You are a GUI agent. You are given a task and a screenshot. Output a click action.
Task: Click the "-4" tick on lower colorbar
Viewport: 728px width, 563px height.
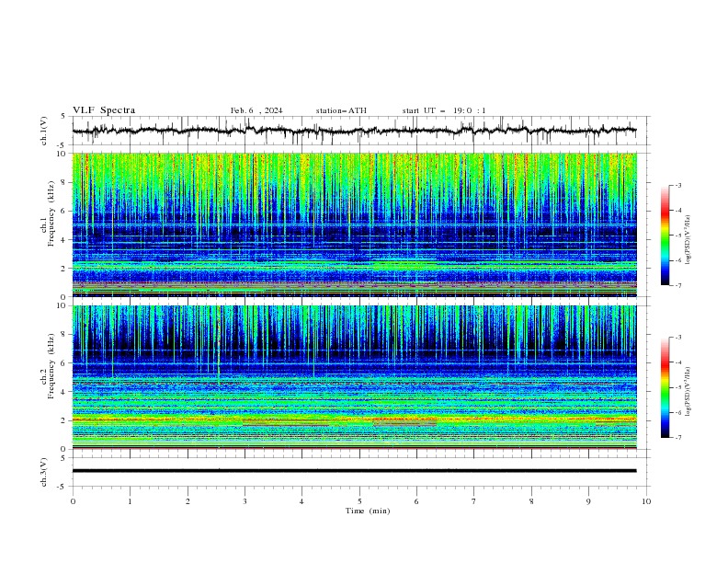[677, 362]
